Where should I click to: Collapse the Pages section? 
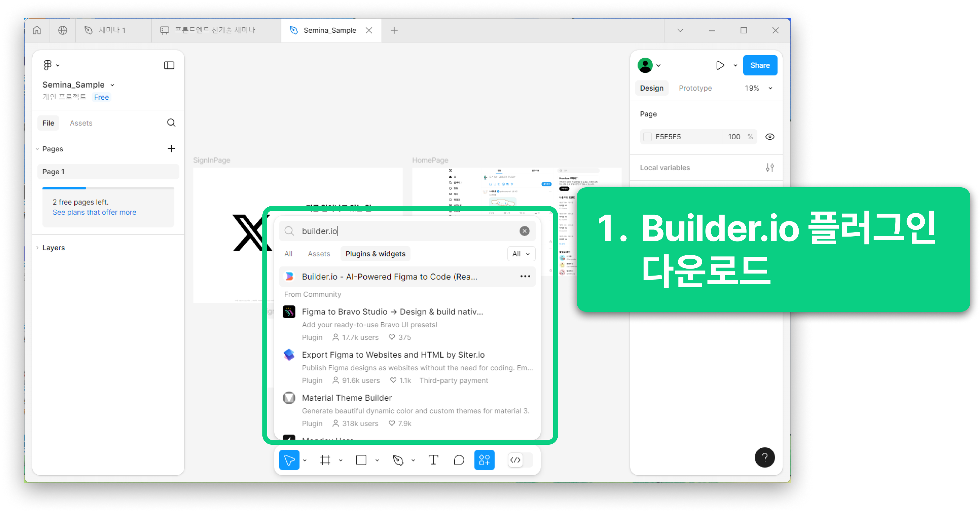pos(37,149)
